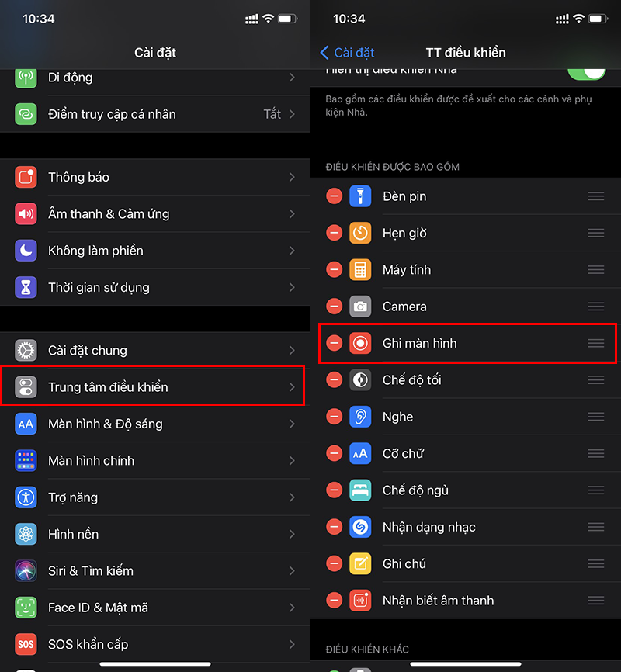Toggle Hiển thị điều khiển Nhà switch
The height and width of the screenshot is (672, 621).
click(x=586, y=73)
